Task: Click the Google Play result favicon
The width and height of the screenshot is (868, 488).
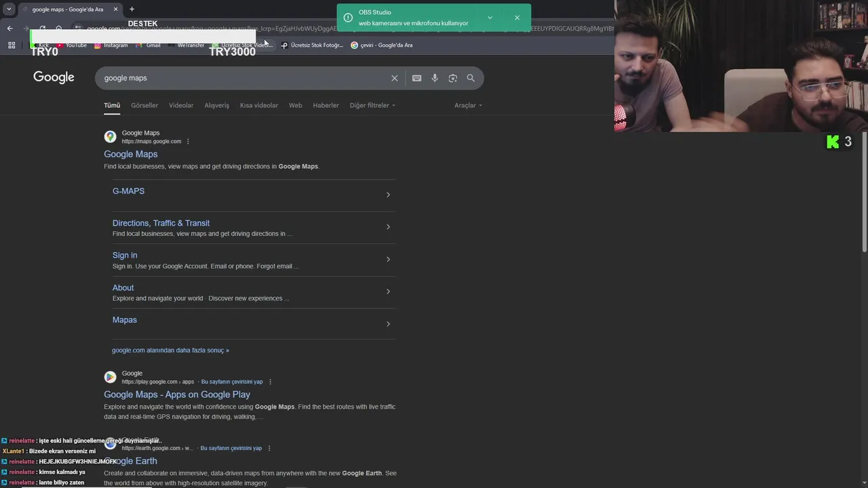Action: [110, 377]
